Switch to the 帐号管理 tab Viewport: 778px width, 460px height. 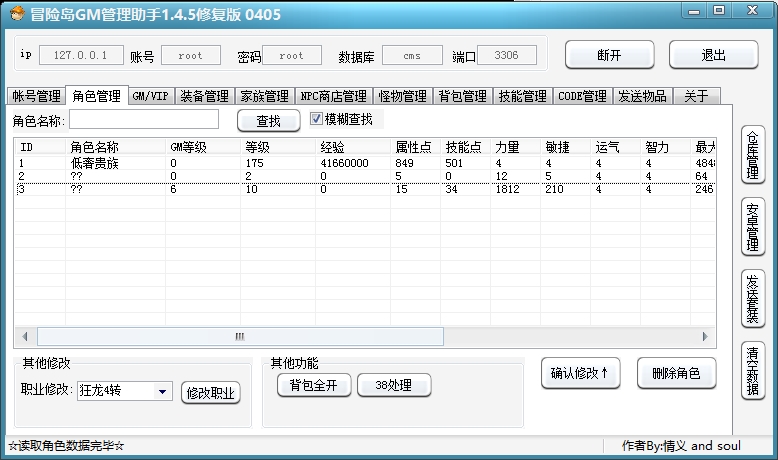[x=36, y=97]
